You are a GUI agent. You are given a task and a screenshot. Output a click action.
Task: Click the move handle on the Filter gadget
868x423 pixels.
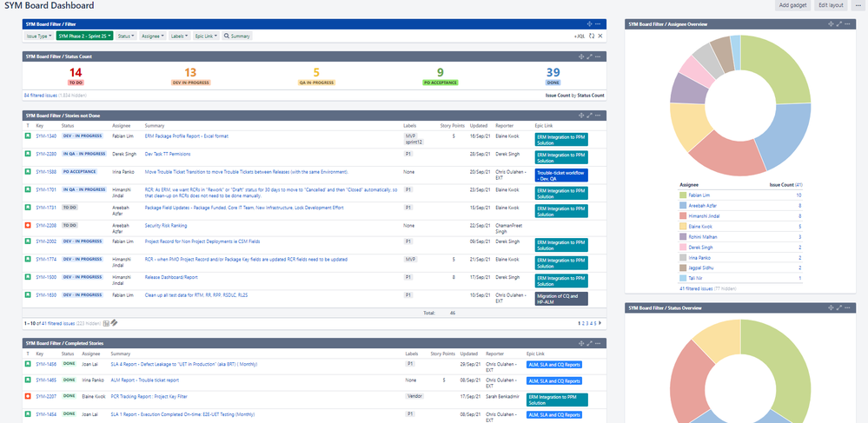(x=590, y=23)
